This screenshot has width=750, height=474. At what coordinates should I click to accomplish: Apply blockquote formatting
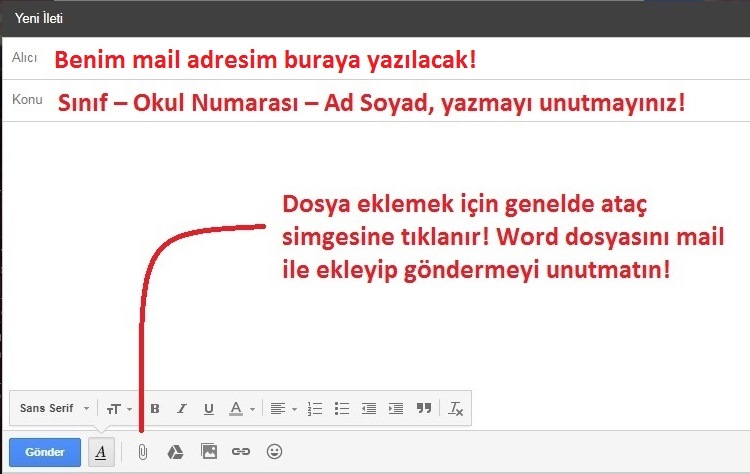424,408
